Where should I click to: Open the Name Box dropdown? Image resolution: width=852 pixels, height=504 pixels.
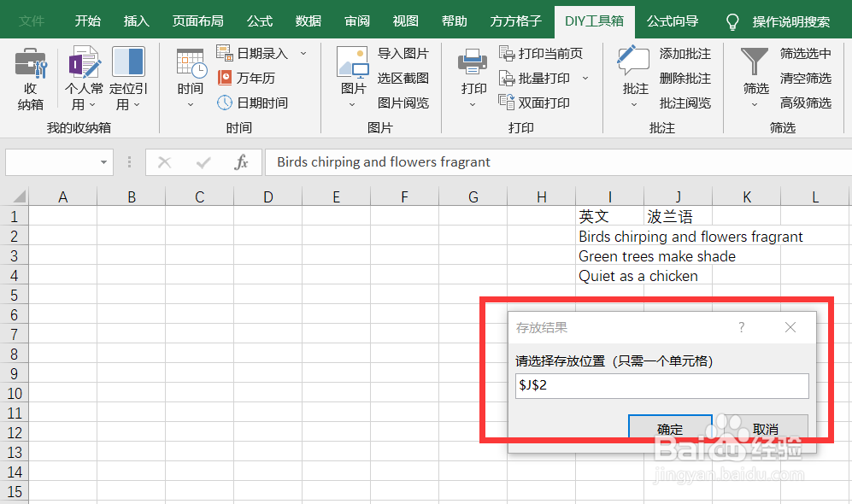point(105,161)
